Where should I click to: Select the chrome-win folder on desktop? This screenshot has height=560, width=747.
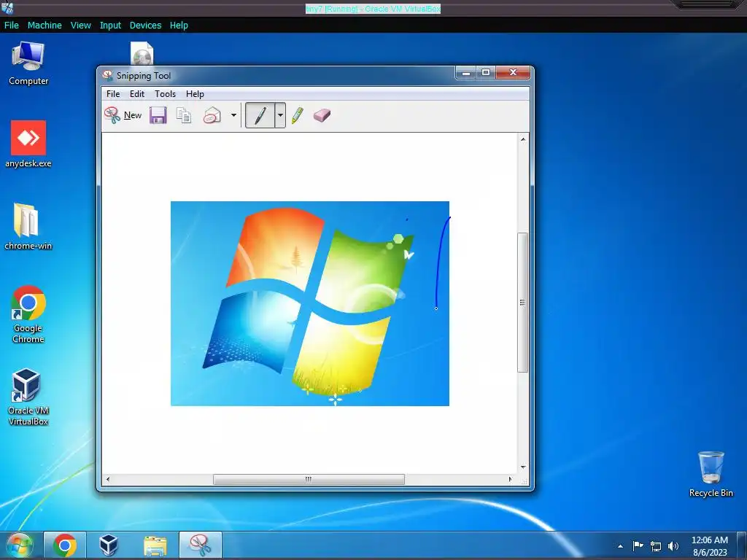click(x=28, y=227)
